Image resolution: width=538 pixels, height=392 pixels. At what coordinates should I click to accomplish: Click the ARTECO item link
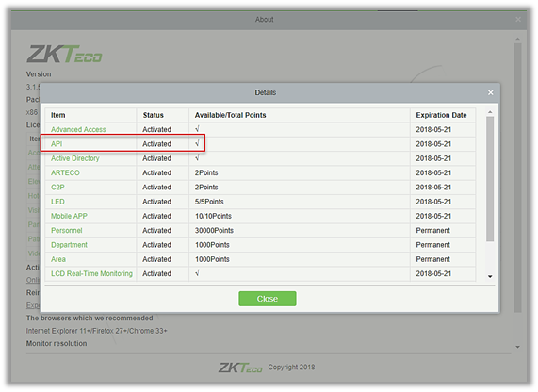[x=65, y=172]
